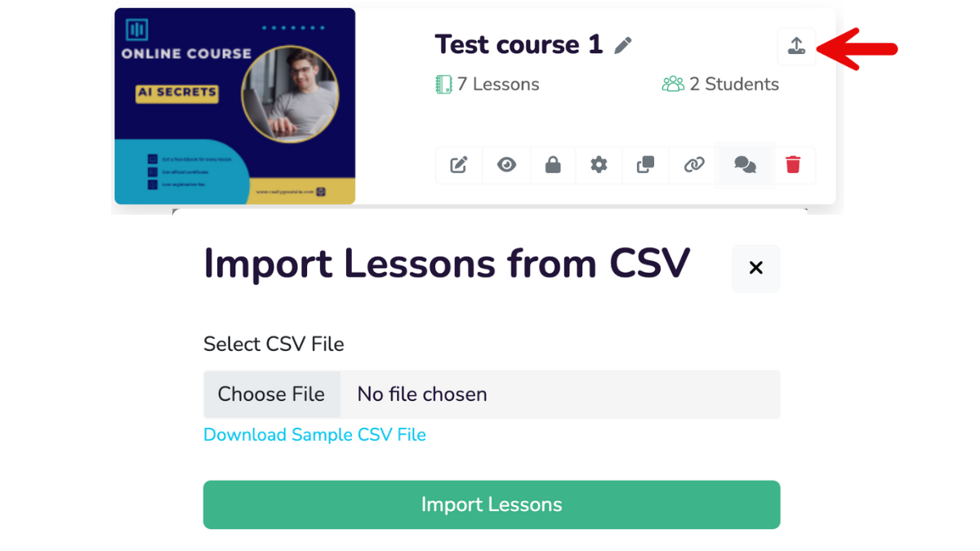Click the chain link icon
980x551 pixels.
693,165
